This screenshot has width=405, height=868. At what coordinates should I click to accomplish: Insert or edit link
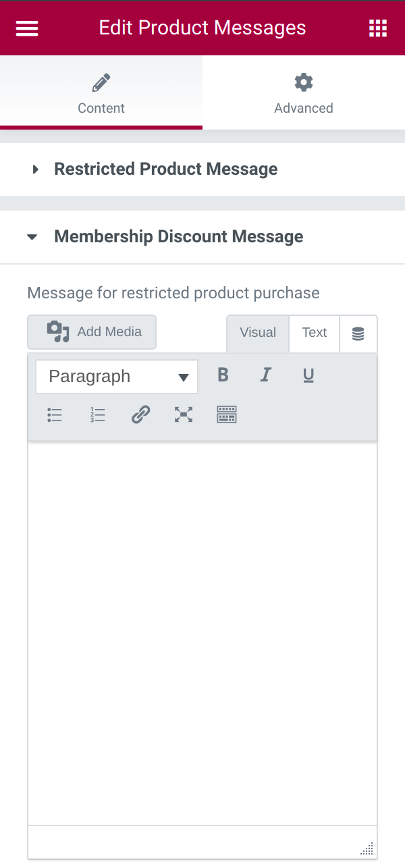click(140, 414)
